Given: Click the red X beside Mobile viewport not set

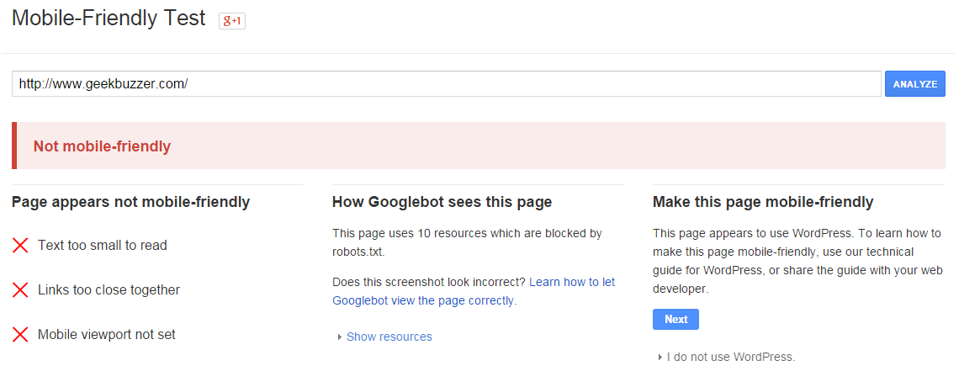Looking at the screenshot, I should pos(21,335).
